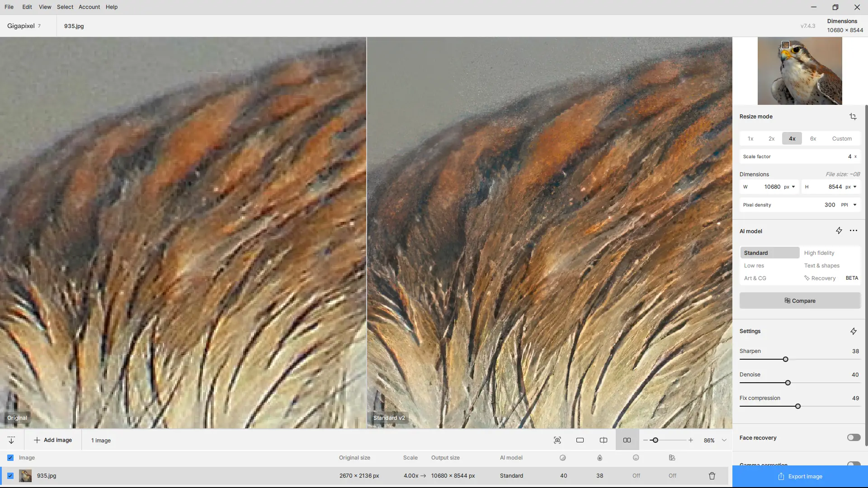Screen dimensions: 868x488
Task: Select side-by-side comparison view
Action: (627, 440)
